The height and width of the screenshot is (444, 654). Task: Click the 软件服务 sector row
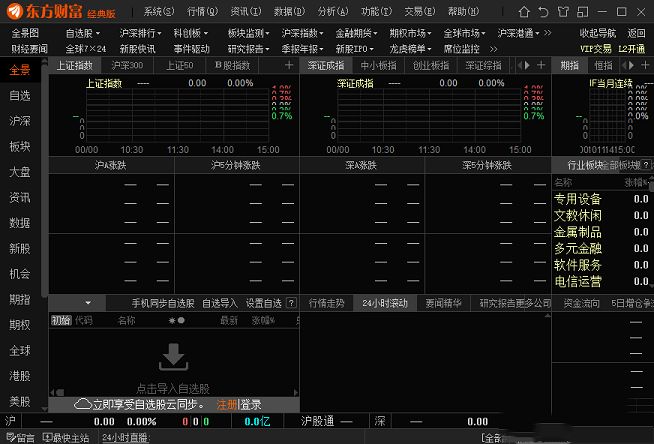coord(601,265)
